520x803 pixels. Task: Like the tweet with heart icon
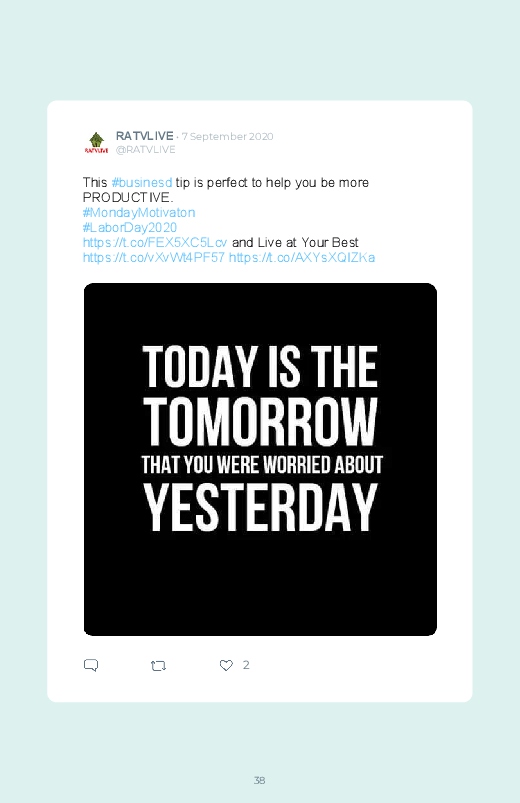click(226, 665)
